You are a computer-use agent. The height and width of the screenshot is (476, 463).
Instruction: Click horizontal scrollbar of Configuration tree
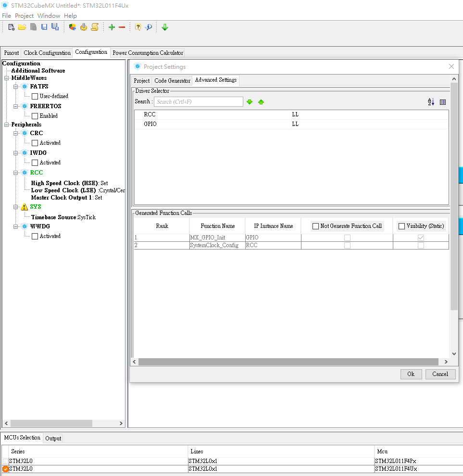(51, 424)
